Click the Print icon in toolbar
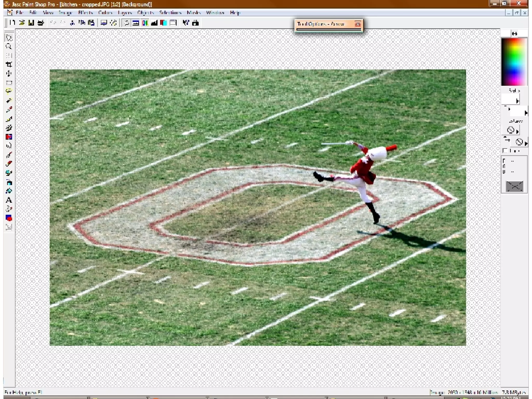Image resolution: width=532 pixels, height=399 pixels. click(x=41, y=23)
